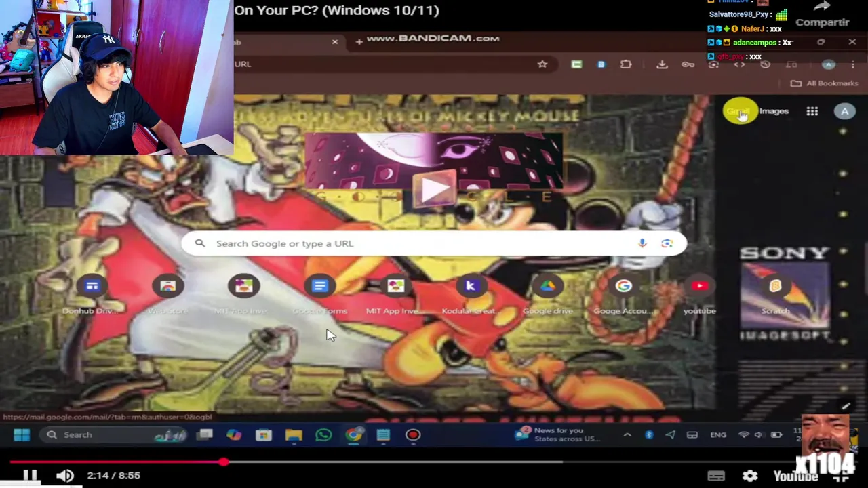Image resolution: width=868 pixels, height=488 pixels.
Task: Click the Chrome profile avatar in toolbar
Action: click(x=829, y=64)
